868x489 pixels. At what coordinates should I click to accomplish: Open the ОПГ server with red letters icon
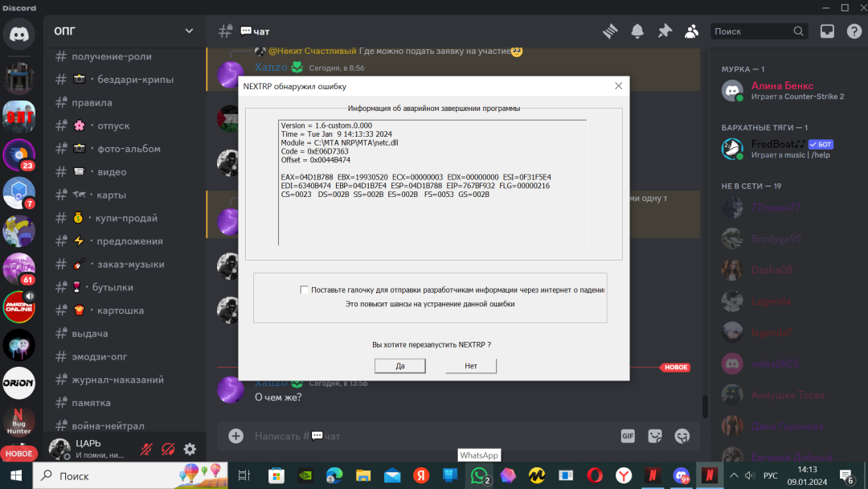18,117
